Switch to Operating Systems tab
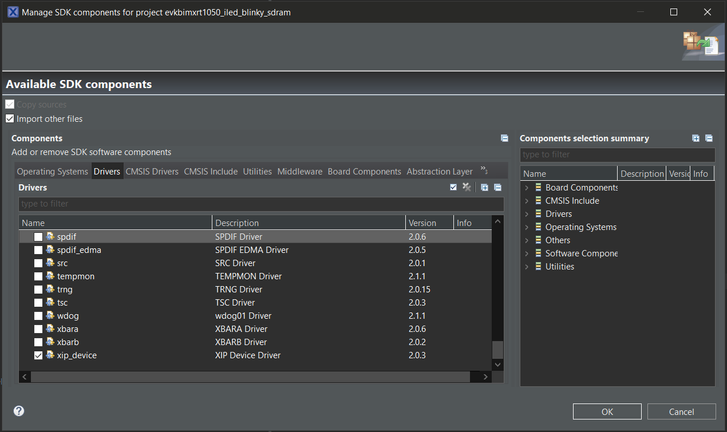The width and height of the screenshot is (727, 432). pos(52,172)
